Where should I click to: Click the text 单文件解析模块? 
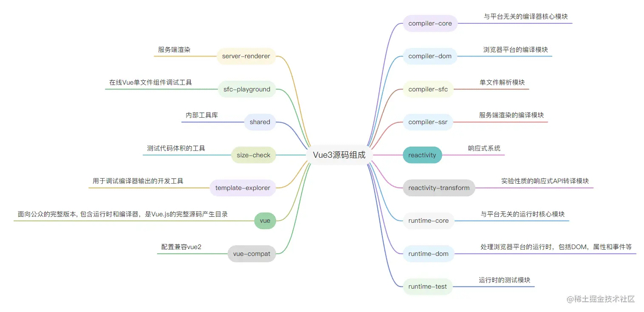coord(502,82)
